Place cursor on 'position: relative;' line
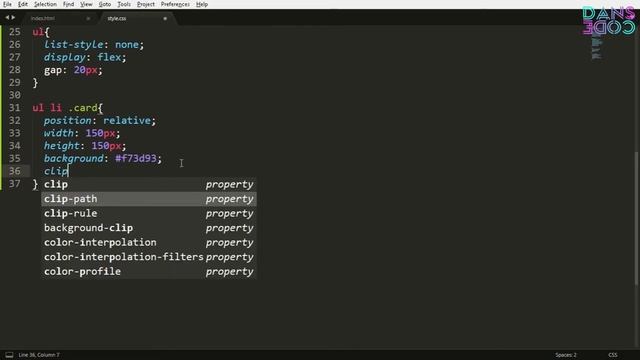 click(100, 120)
